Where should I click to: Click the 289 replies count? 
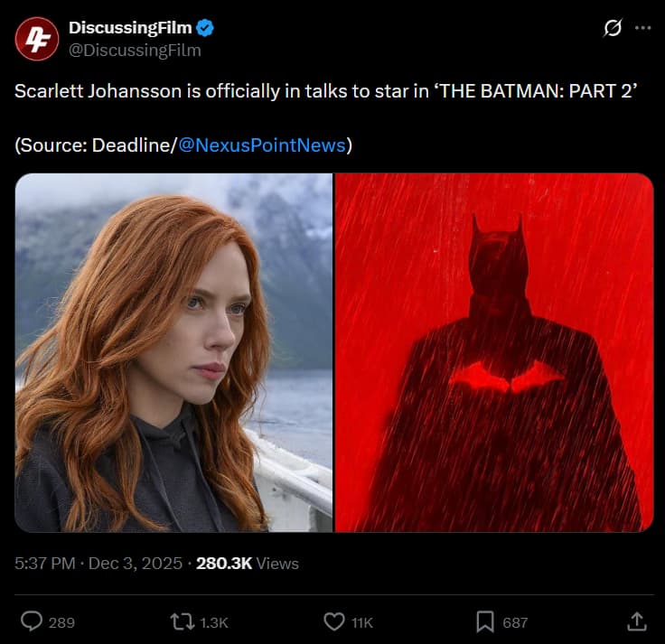coord(61,622)
